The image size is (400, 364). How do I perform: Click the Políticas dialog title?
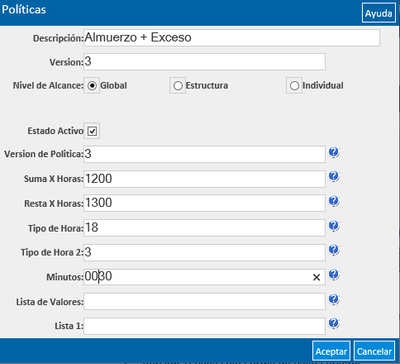point(24,10)
